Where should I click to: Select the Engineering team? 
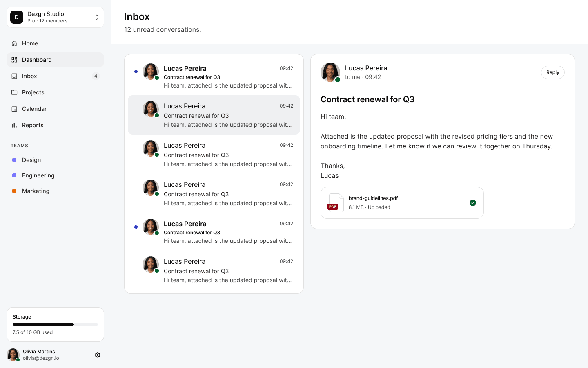(x=55, y=175)
